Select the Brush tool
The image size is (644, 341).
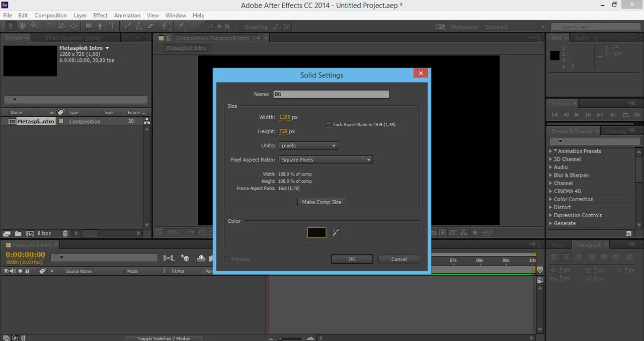click(127, 26)
